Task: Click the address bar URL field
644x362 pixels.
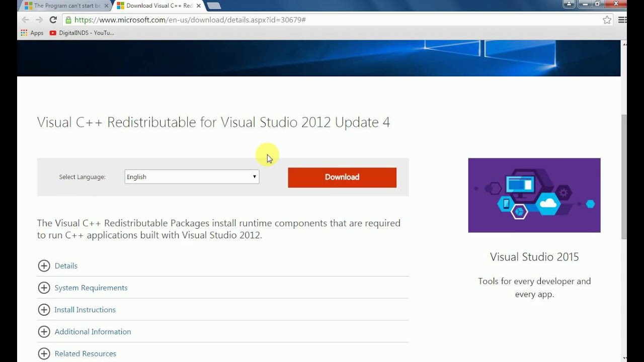Action: coord(332,20)
